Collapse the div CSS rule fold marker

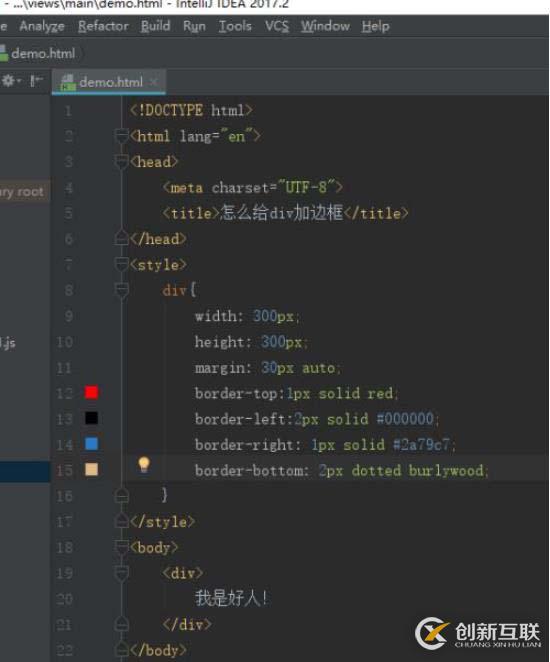click(122, 290)
